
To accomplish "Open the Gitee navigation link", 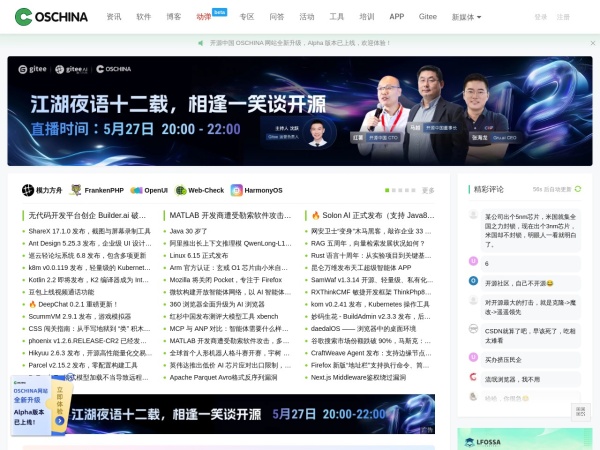I will coord(428,17).
